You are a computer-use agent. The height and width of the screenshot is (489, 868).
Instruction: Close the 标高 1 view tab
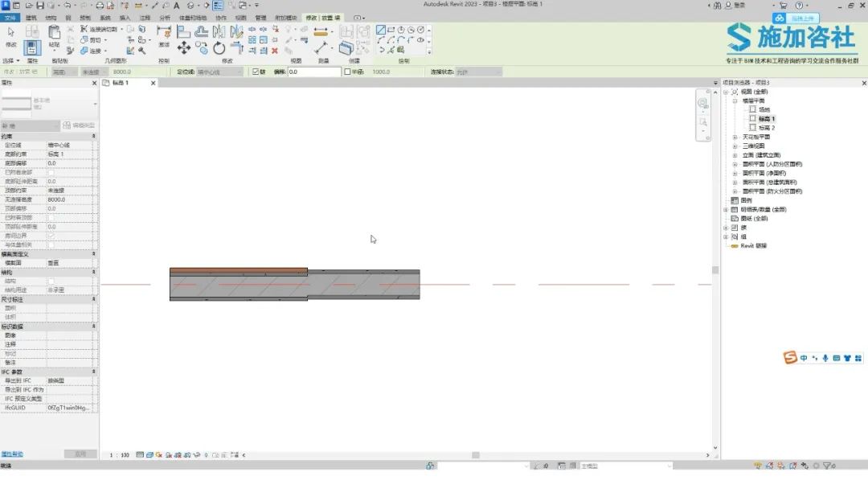pos(154,83)
